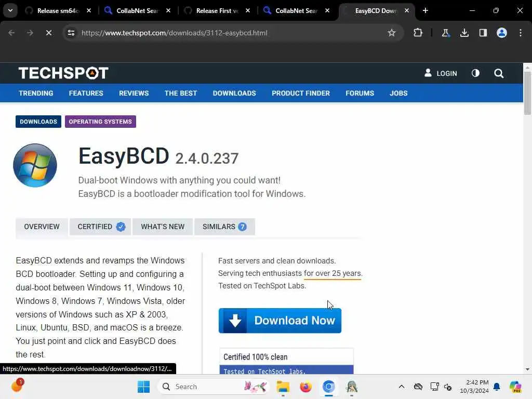Click the DOWNLOADS breadcrumb badge
This screenshot has width=532, height=399.
click(x=38, y=122)
